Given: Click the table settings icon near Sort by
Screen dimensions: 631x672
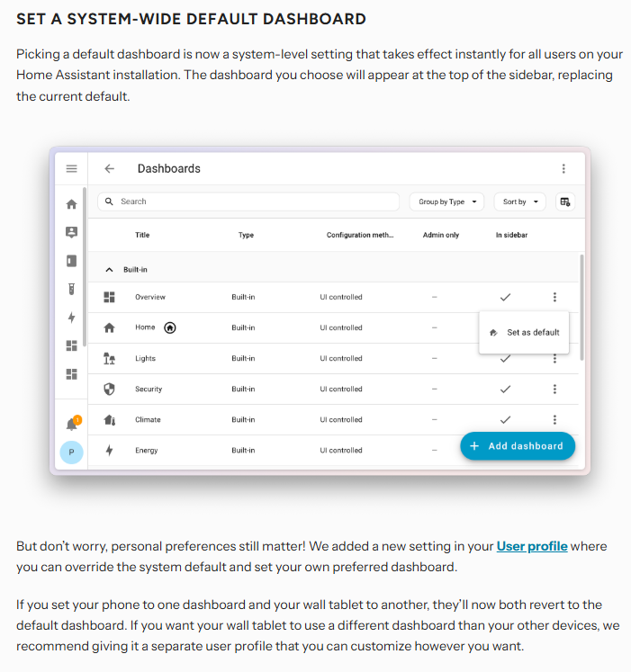Looking at the screenshot, I should pyautogui.click(x=565, y=202).
